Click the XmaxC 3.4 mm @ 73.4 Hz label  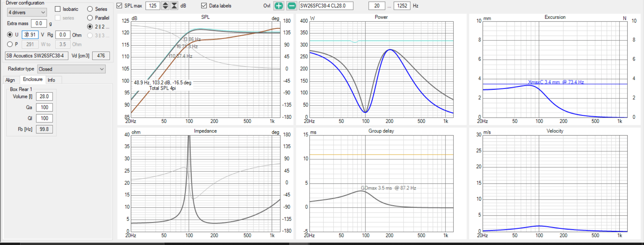pos(556,82)
